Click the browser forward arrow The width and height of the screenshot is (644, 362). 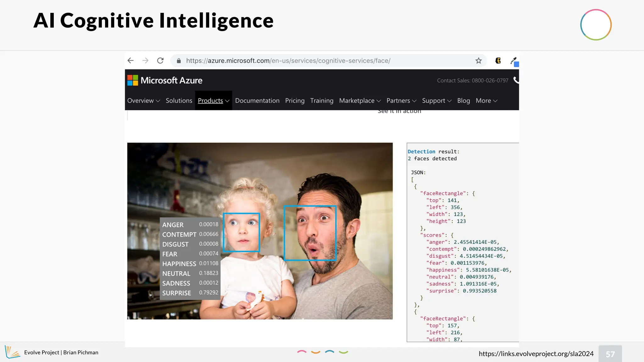coord(145,61)
